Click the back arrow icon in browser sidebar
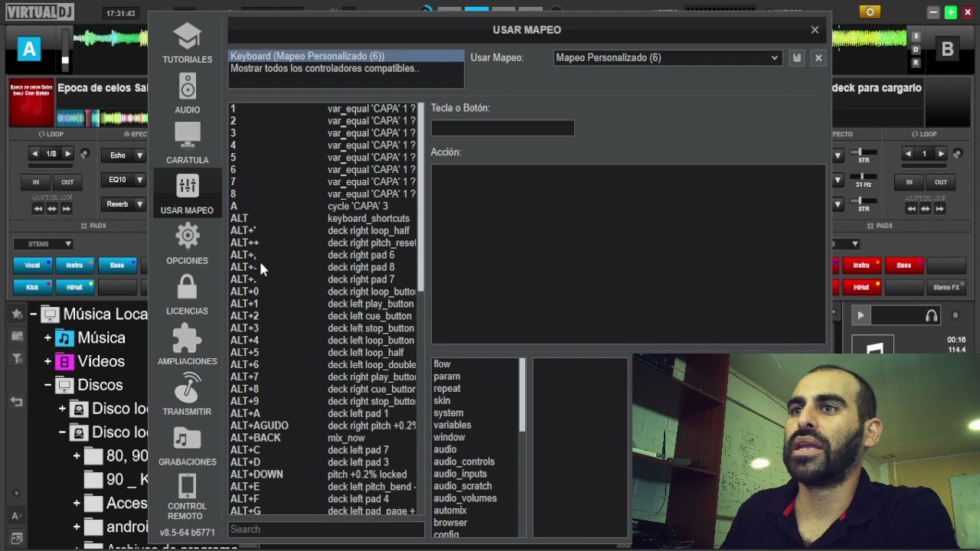This screenshot has width=980, height=551. click(17, 402)
